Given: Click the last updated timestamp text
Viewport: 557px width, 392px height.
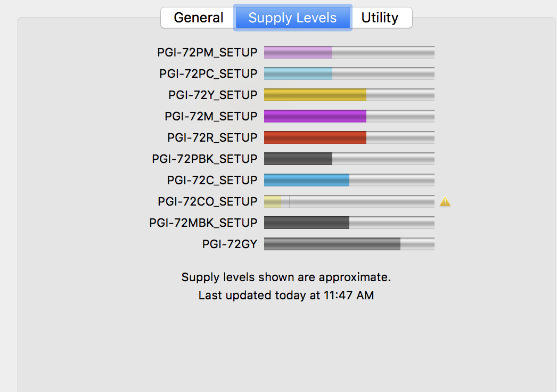Looking at the screenshot, I should [x=286, y=295].
